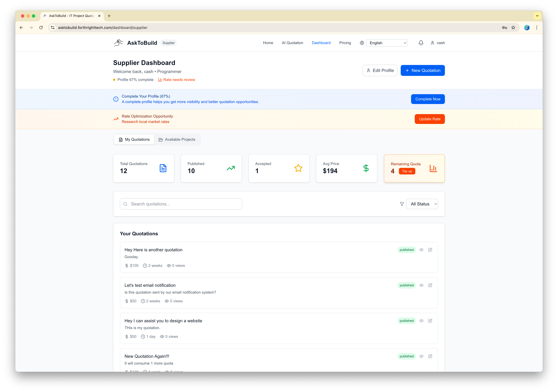Open the cash user account menu

[438, 43]
